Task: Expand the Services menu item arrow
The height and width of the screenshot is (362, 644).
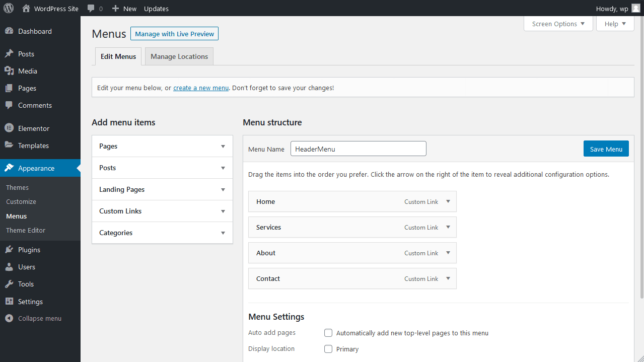Action: [x=448, y=227]
